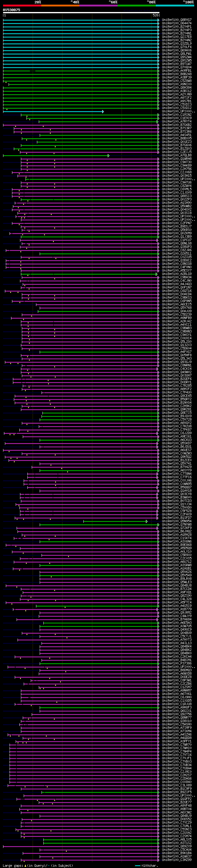Click hit label UniRef100_Q8H384
Screen dimensions: 197x868
pos(177,88)
